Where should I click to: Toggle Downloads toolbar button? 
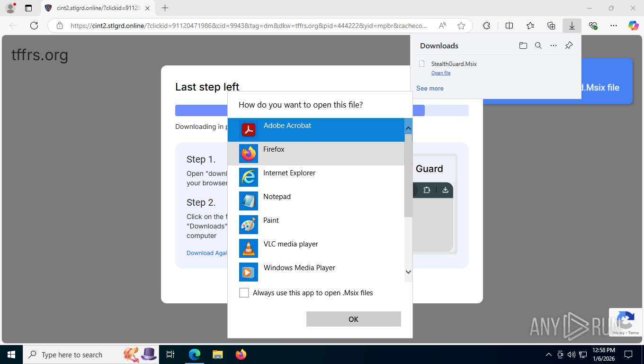pos(572,26)
